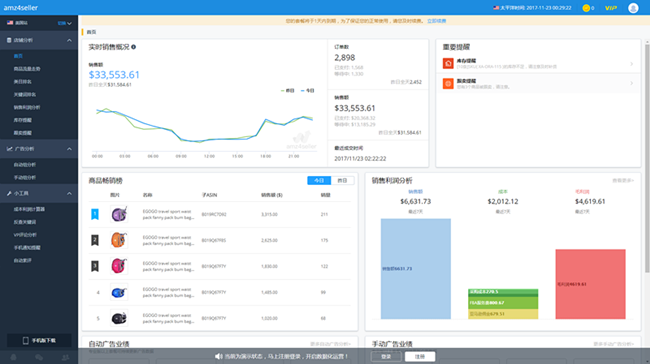This screenshot has width=650, height=364.
Task: Collapse the 小工具 section chevron
Action: pyautogui.click(x=69, y=194)
